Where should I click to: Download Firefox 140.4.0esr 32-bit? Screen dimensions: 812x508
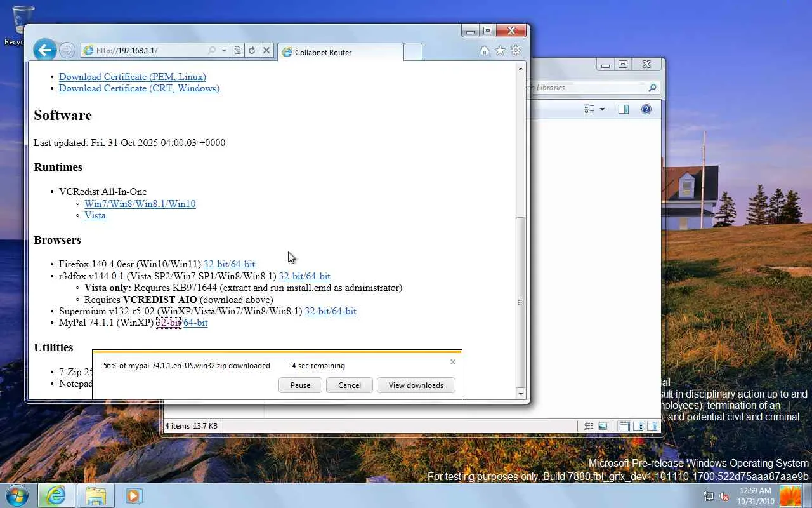[216, 264]
